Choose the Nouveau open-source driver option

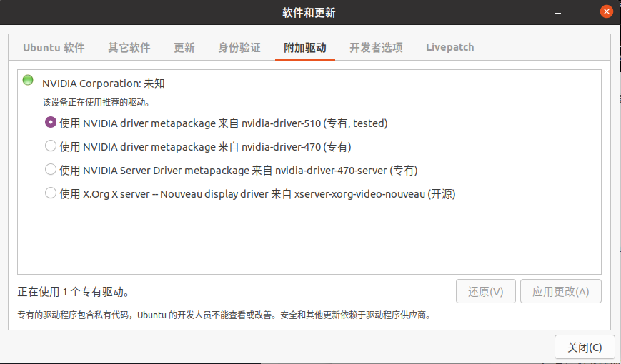(x=50, y=193)
